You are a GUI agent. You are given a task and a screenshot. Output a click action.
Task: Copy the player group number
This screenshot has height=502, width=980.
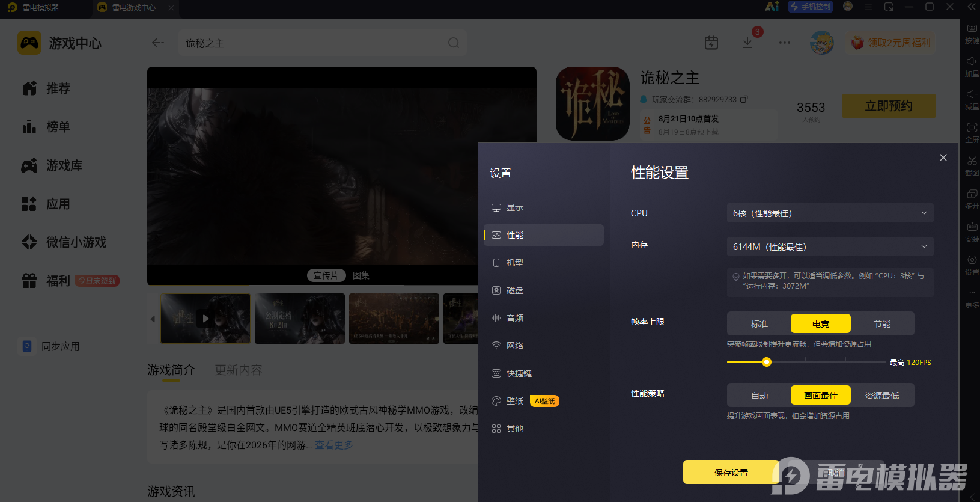(744, 99)
